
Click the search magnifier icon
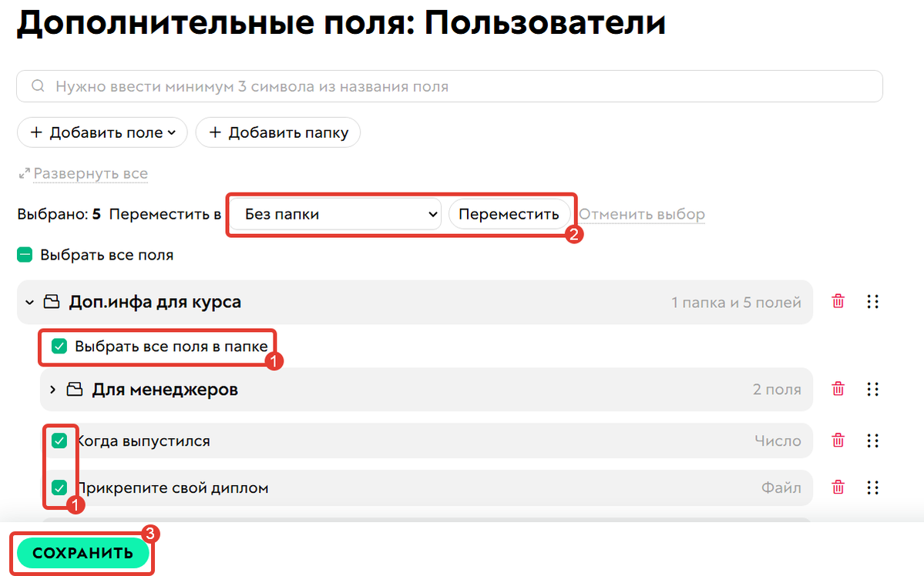pyautogui.click(x=38, y=86)
